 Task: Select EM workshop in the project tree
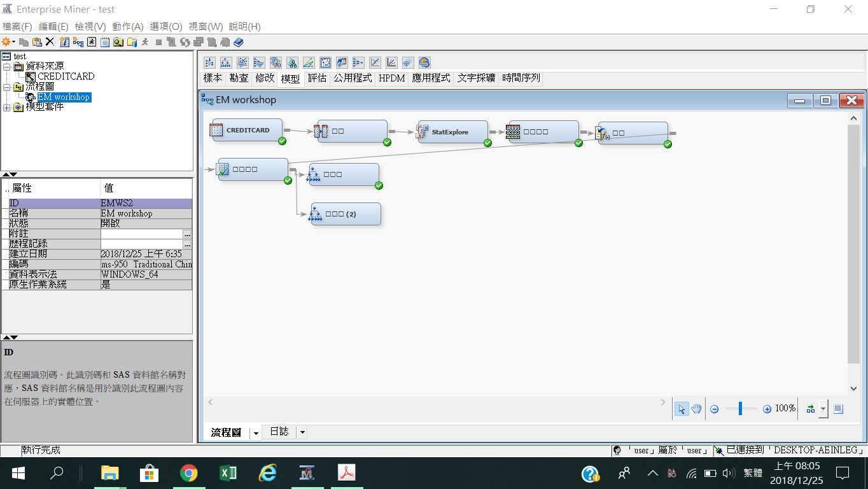64,97
